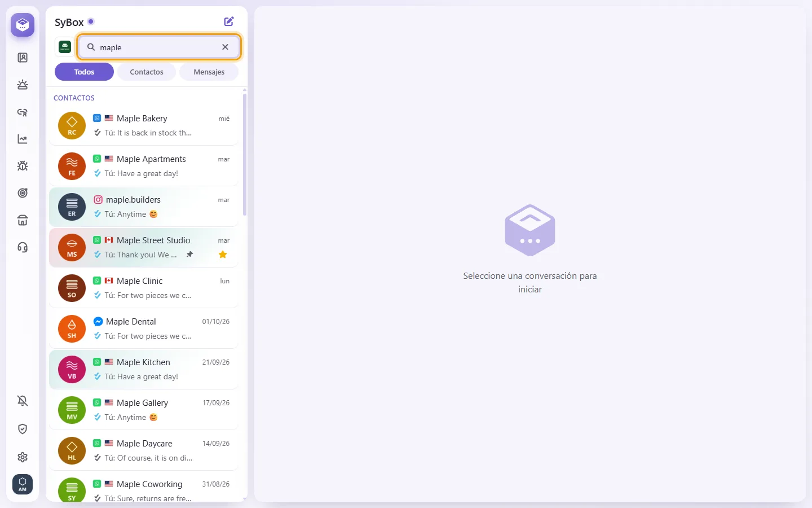Screen dimensions: 812x508
Task: Open the Maple Kitchen conversation
Action: coord(144,369)
